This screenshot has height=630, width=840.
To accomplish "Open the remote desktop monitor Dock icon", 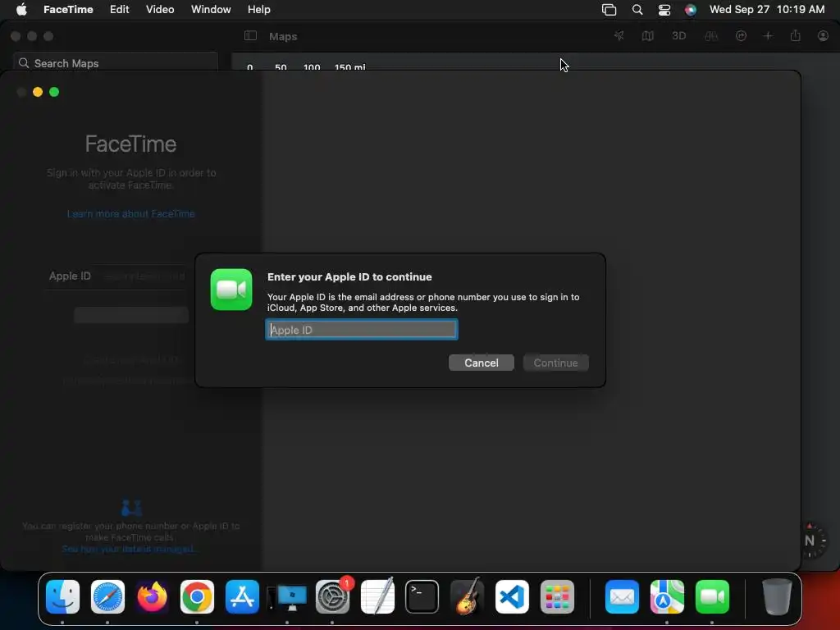I will tap(287, 597).
